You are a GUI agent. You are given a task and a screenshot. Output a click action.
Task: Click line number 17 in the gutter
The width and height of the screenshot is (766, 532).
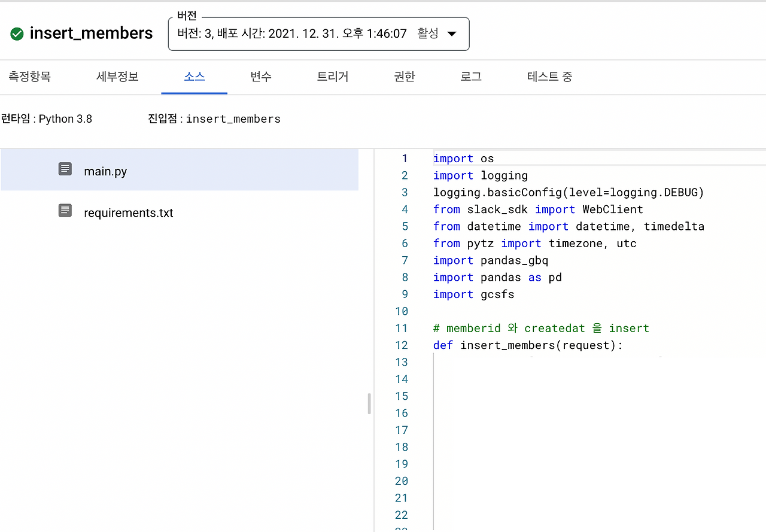(x=402, y=430)
